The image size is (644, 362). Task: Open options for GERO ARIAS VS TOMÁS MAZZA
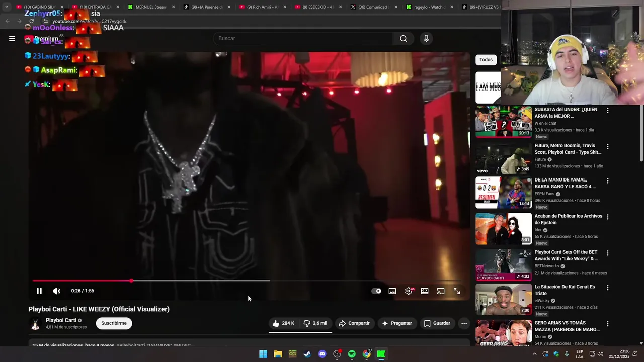tap(607, 324)
